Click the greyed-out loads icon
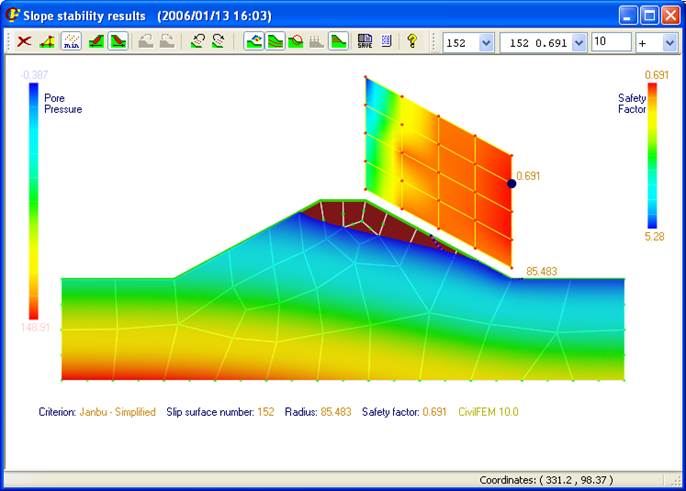 (x=316, y=42)
